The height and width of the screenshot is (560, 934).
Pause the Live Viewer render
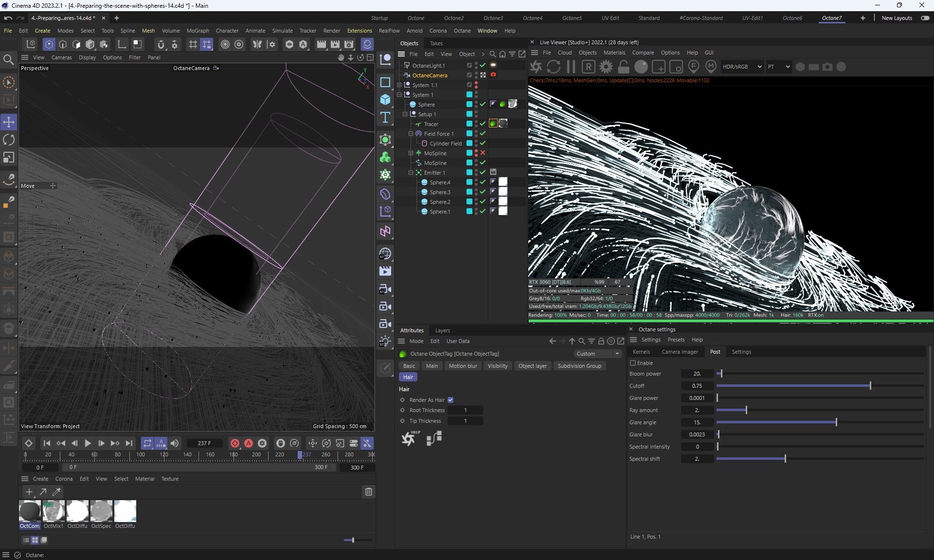571,67
